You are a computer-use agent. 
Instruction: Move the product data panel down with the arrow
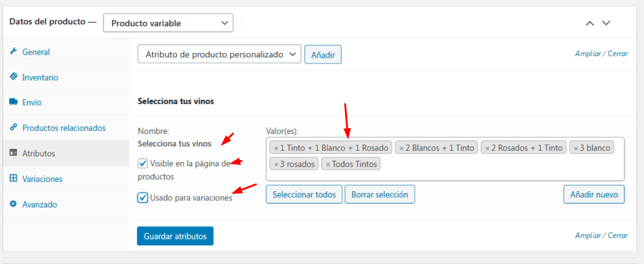(606, 23)
